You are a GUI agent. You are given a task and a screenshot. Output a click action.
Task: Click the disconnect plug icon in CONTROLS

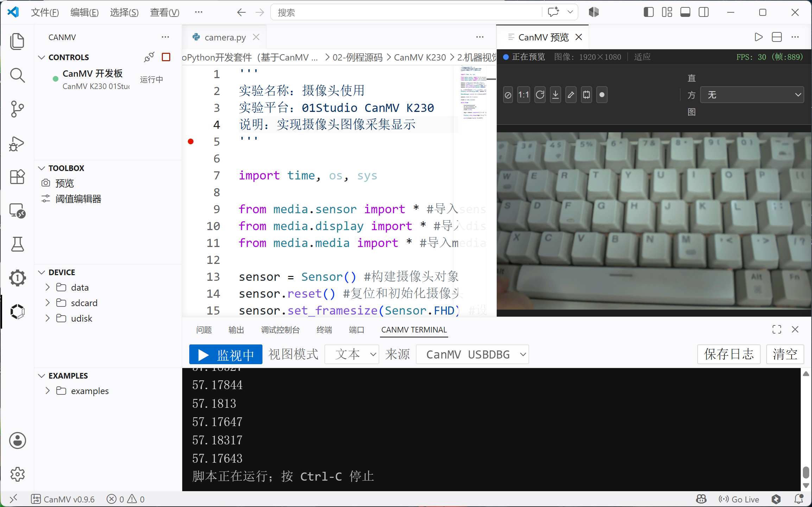(x=149, y=57)
